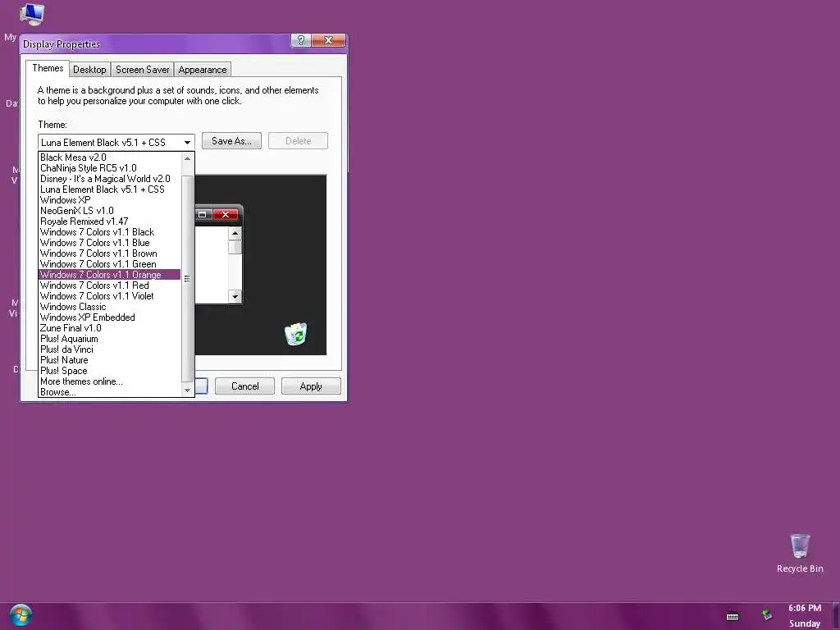Switch to the Screen Saver tab
Screen dimensions: 840x630
coord(143,70)
